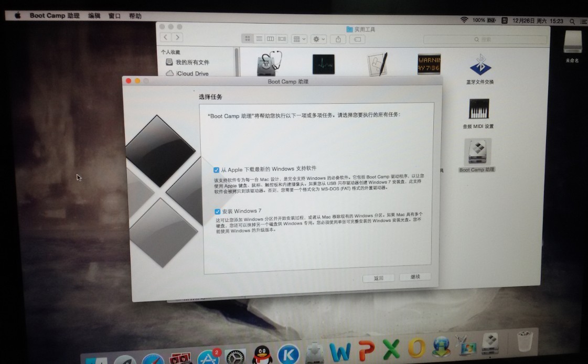This screenshot has height=364, width=588.
Task: Select iCloud Drive in Finder sidebar
Action: coord(187,73)
